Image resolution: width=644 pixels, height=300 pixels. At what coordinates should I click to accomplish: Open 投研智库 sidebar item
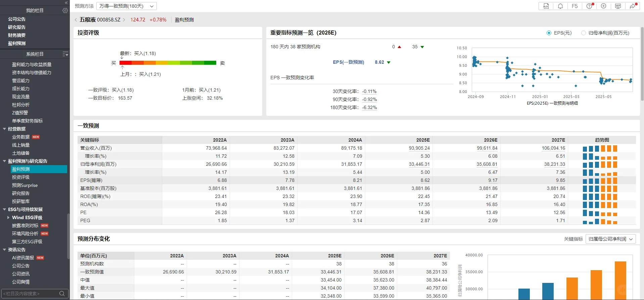[x=21, y=201]
